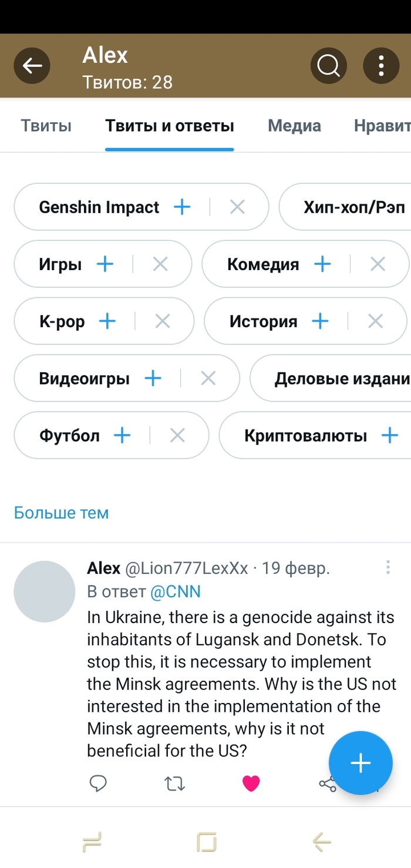Open the @CNN mention link
The height and width of the screenshot is (868, 411).
point(176,591)
